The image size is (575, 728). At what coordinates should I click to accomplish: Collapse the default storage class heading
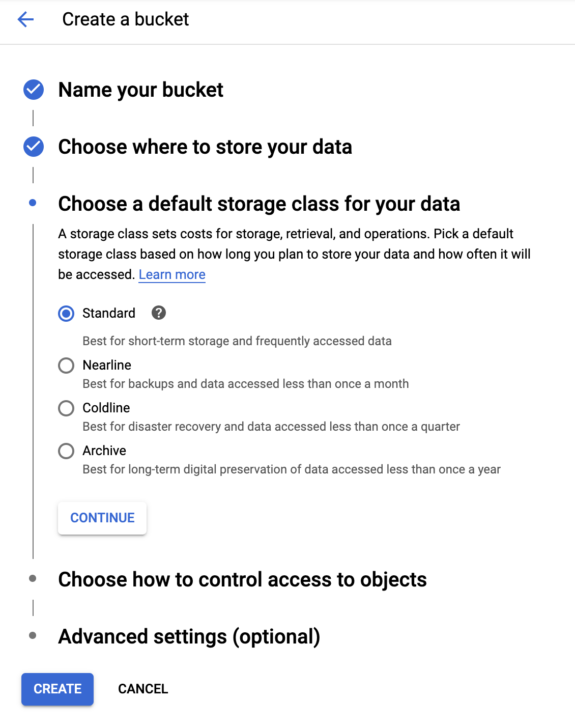[x=259, y=204]
